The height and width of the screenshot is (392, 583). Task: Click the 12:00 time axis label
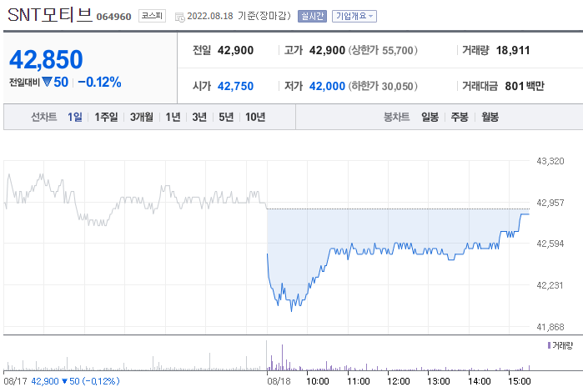pyautogui.click(x=399, y=382)
